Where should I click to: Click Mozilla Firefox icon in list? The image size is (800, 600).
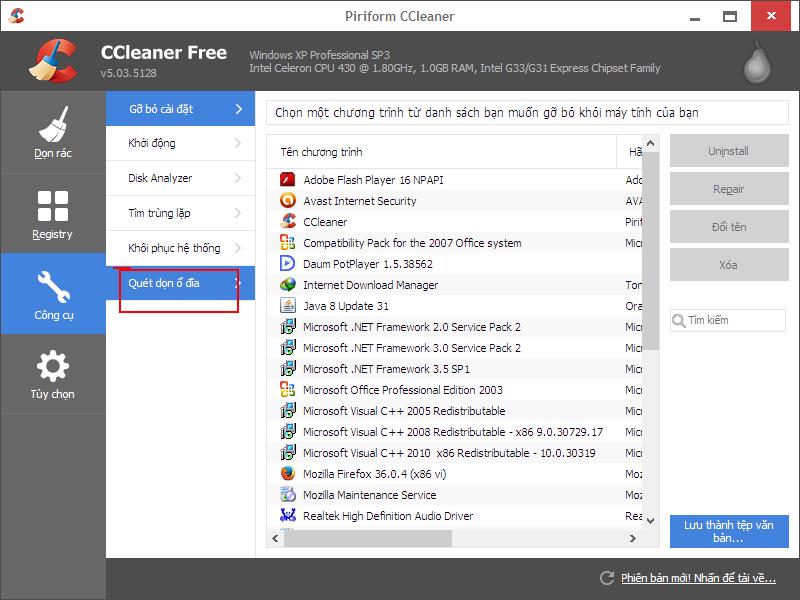pyautogui.click(x=288, y=473)
